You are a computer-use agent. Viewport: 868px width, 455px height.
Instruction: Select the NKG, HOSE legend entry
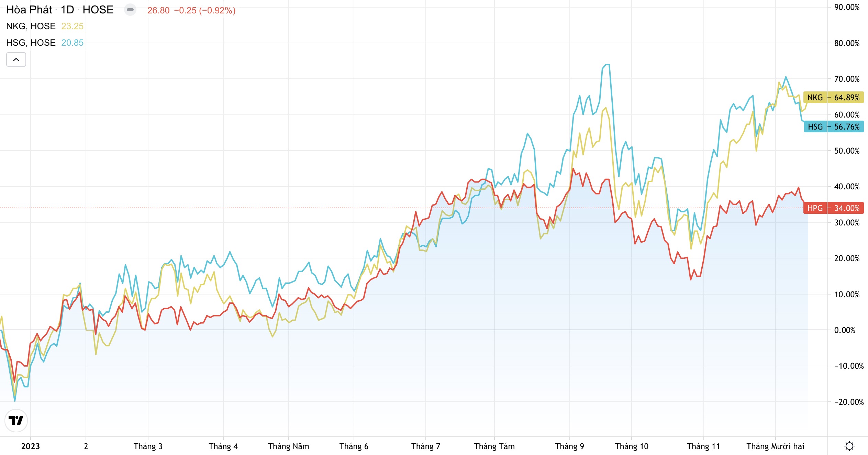click(x=31, y=26)
